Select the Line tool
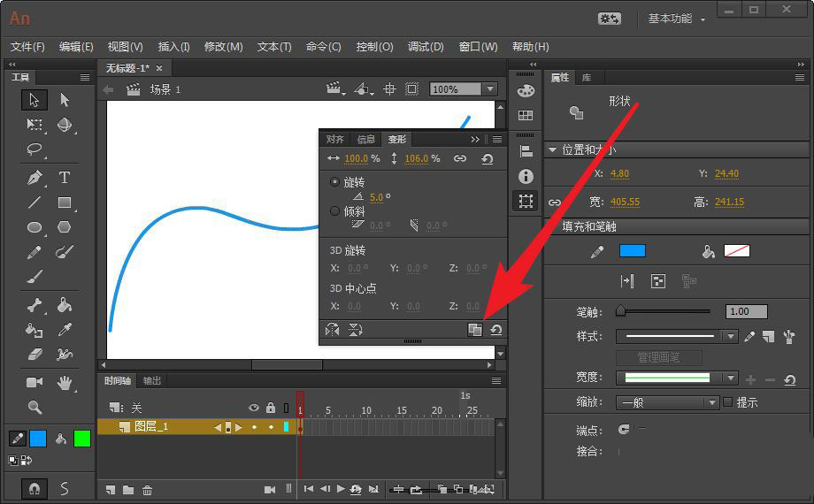The image size is (814, 504). click(35, 202)
